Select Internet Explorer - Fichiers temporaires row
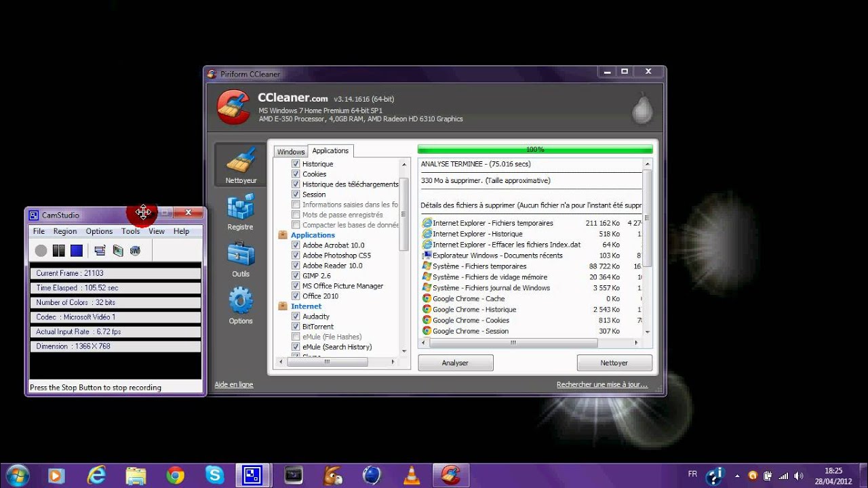The width and height of the screenshot is (868, 488). coord(531,223)
